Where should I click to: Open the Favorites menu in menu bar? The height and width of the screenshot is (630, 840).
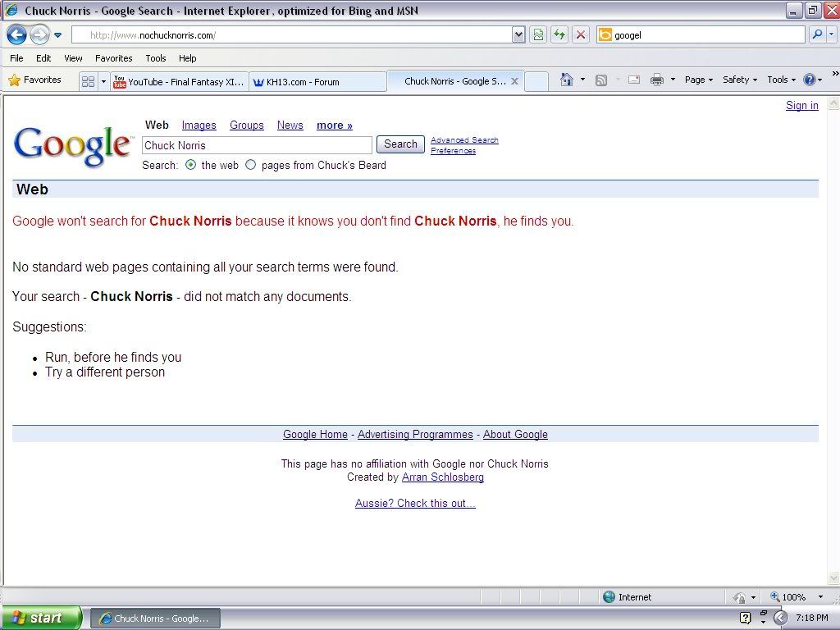coord(113,58)
